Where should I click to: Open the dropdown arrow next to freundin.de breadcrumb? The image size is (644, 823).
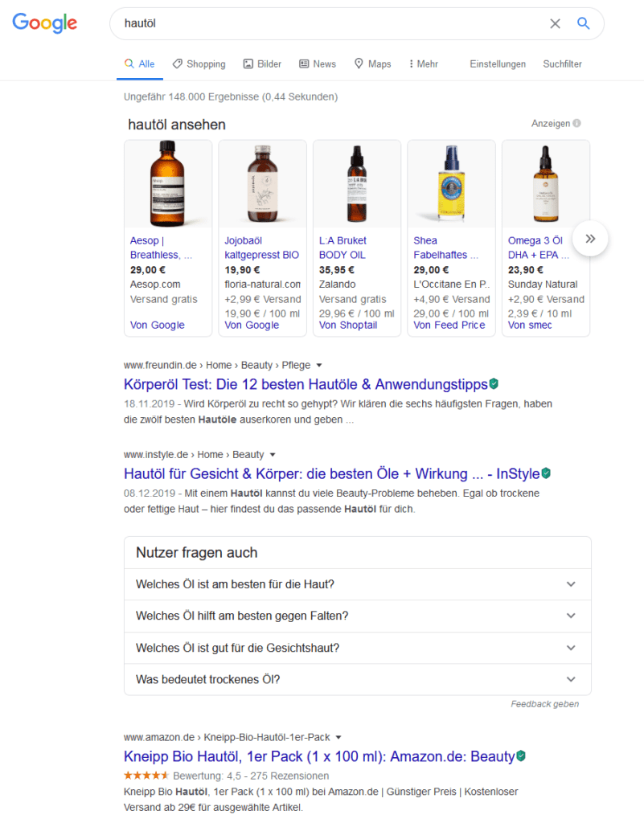tap(319, 366)
